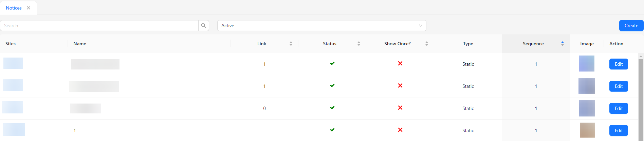Close the Notices tab
This screenshot has width=644, height=141.
tap(29, 8)
